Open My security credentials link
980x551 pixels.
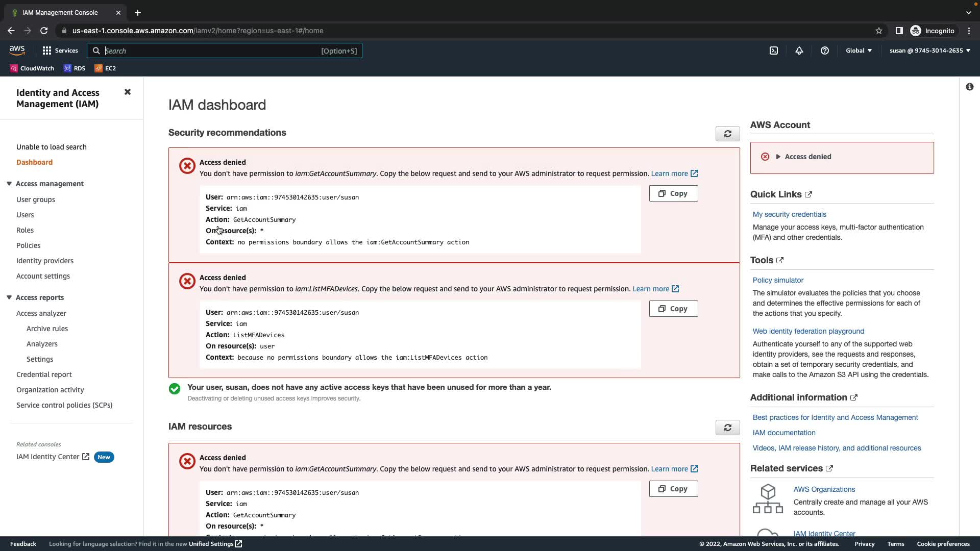coord(789,214)
